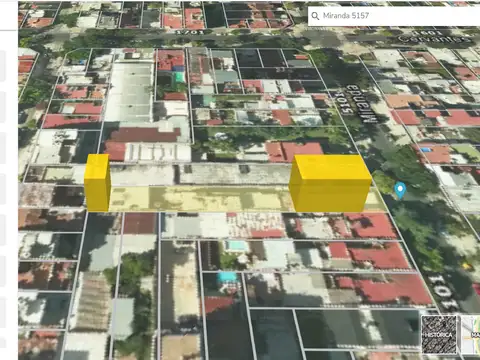Click the 1701 street number label

(x=189, y=32)
